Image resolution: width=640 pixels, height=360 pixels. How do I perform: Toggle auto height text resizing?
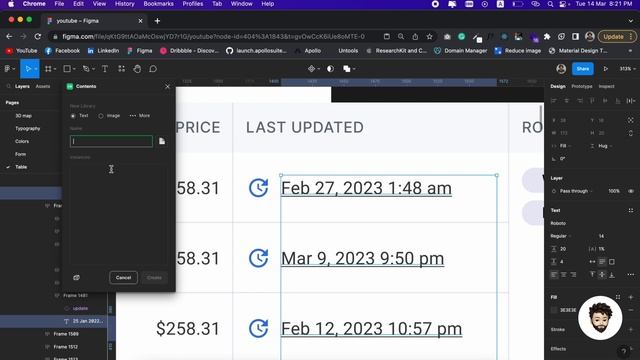[x=602, y=262]
